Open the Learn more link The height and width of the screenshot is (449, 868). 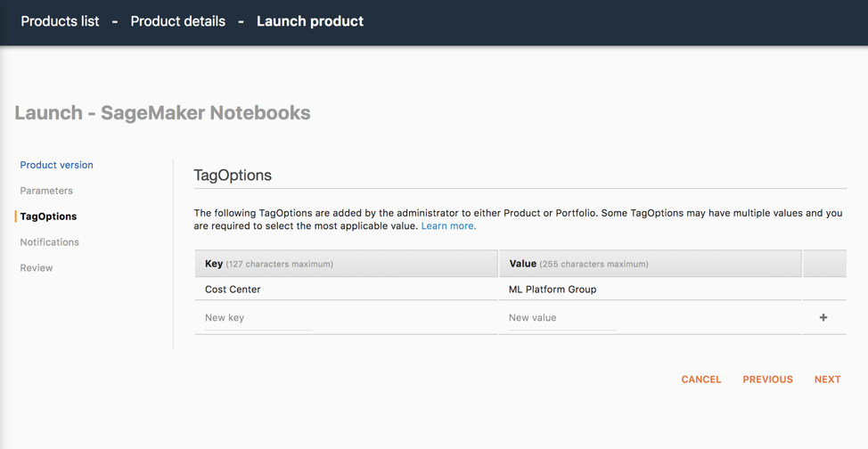[x=448, y=226]
